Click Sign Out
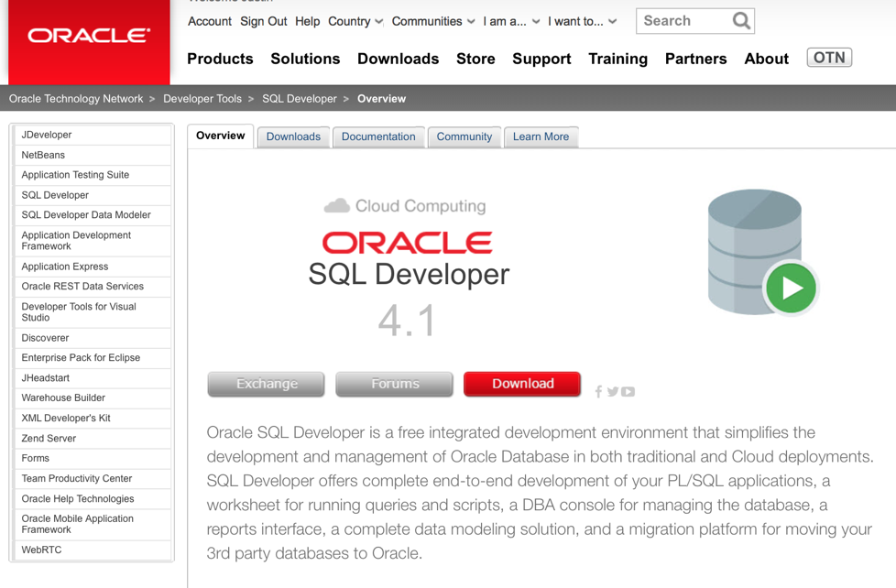This screenshot has height=588, width=896. (264, 22)
